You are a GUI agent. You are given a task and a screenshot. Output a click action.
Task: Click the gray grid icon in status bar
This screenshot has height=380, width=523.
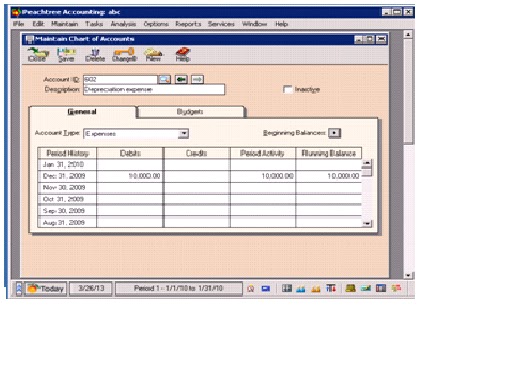tap(287, 288)
